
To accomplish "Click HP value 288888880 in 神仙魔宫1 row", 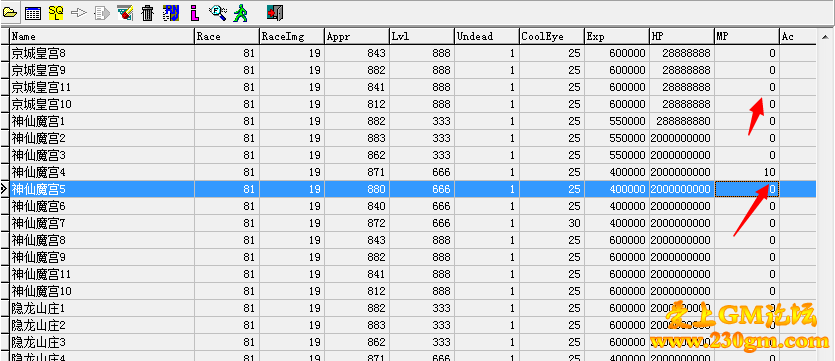I will [x=682, y=121].
